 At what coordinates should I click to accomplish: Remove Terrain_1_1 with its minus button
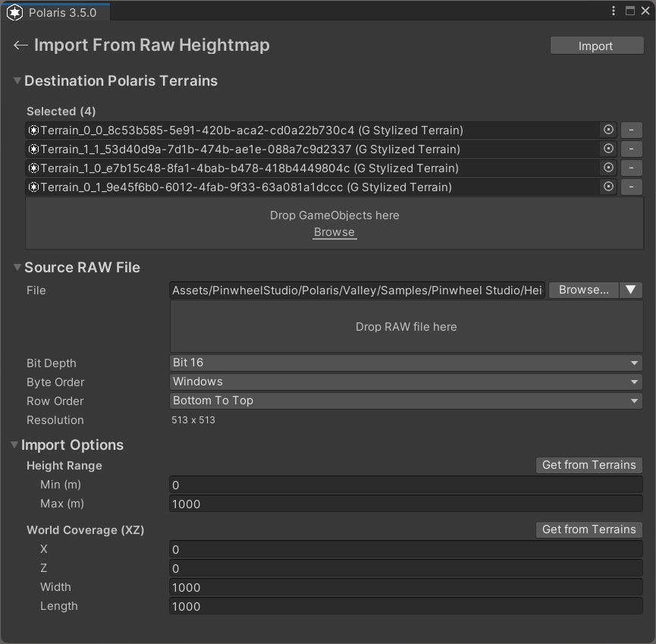click(631, 149)
